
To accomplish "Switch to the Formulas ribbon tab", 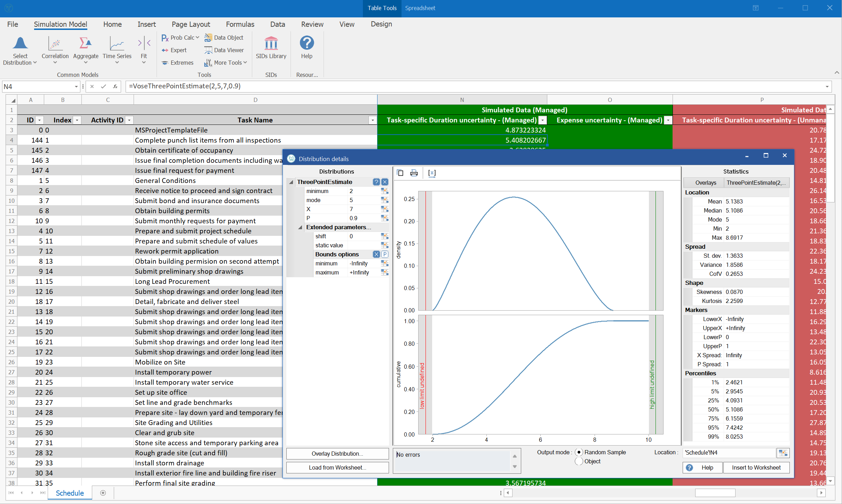I will (x=240, y=24).
